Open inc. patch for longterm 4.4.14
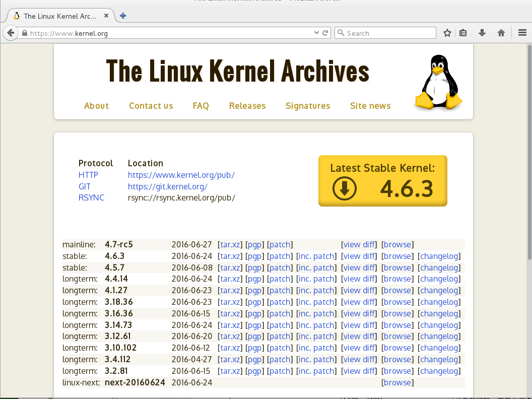 [316, 279]
